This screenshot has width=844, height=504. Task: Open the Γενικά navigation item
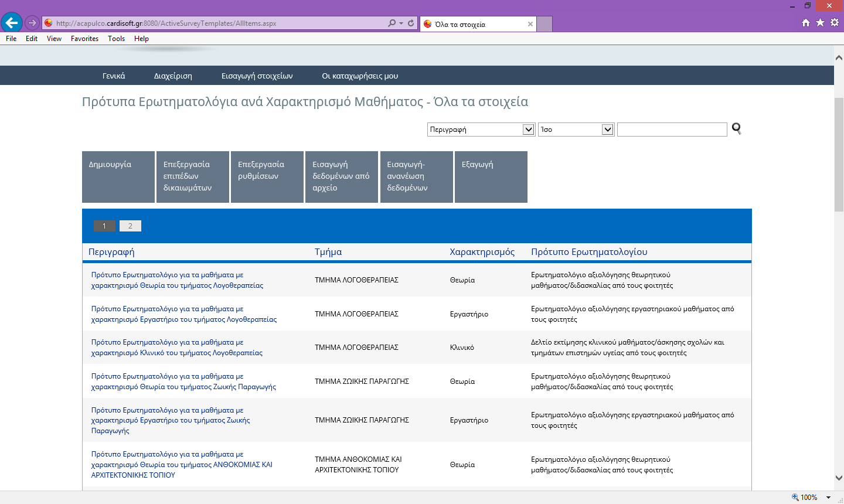[114, 76]
